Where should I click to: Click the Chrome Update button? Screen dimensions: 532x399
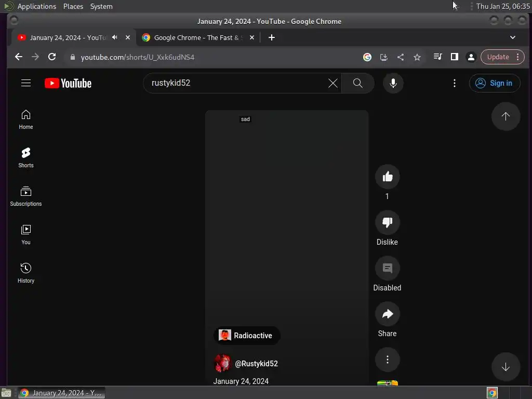point(498,57)
